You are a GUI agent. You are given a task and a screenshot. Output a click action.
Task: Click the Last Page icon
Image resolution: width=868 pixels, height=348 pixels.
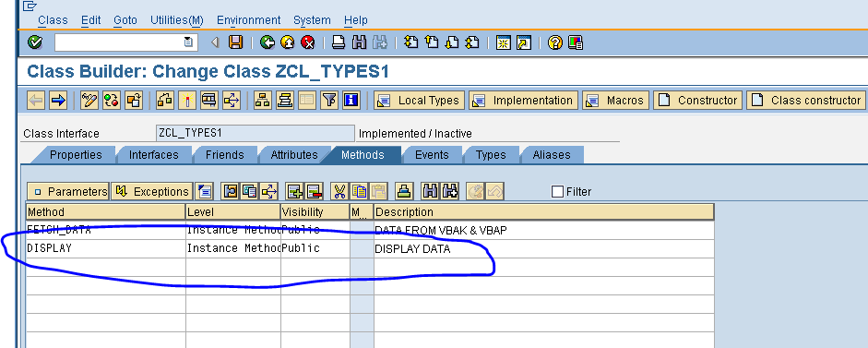click(472, 42)
